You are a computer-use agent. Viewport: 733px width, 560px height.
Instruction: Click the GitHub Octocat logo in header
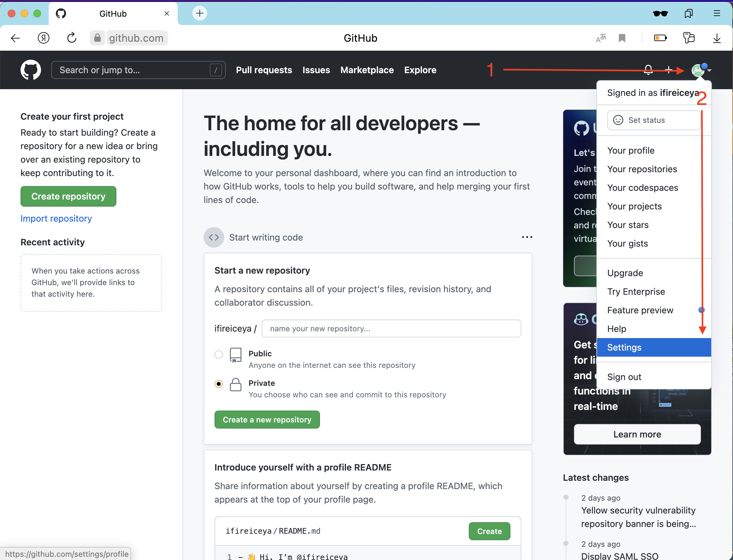31,70
